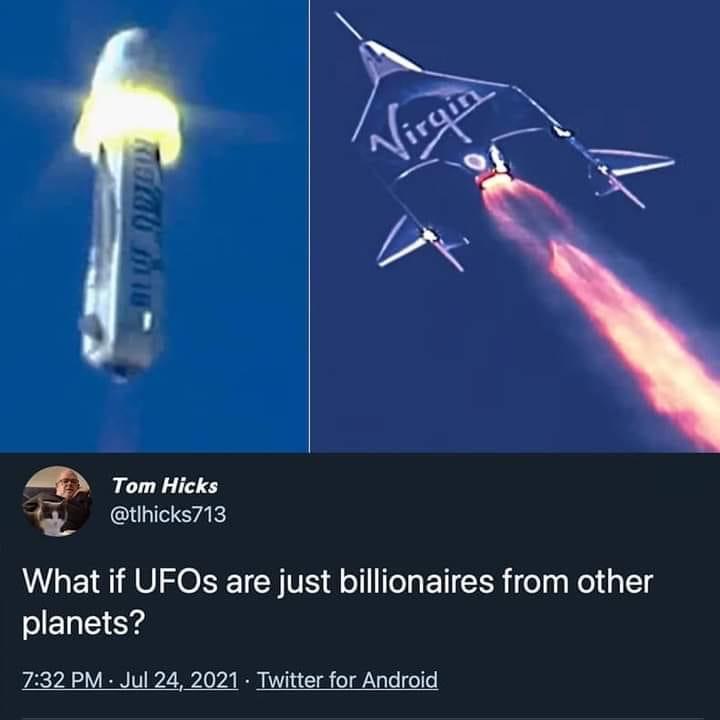Screen dimensions: 720x720
Task: Click the yellow flare atop the rocket
Action: (128, 123)
